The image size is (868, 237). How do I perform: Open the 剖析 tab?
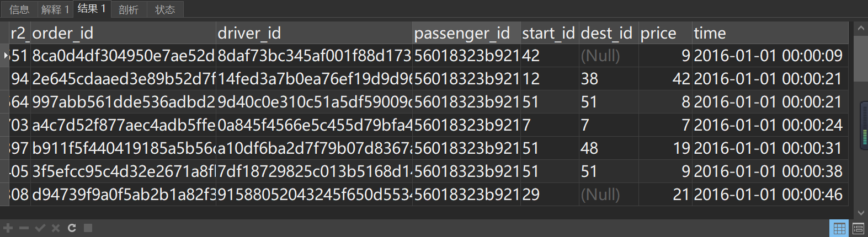coord(128,9)
